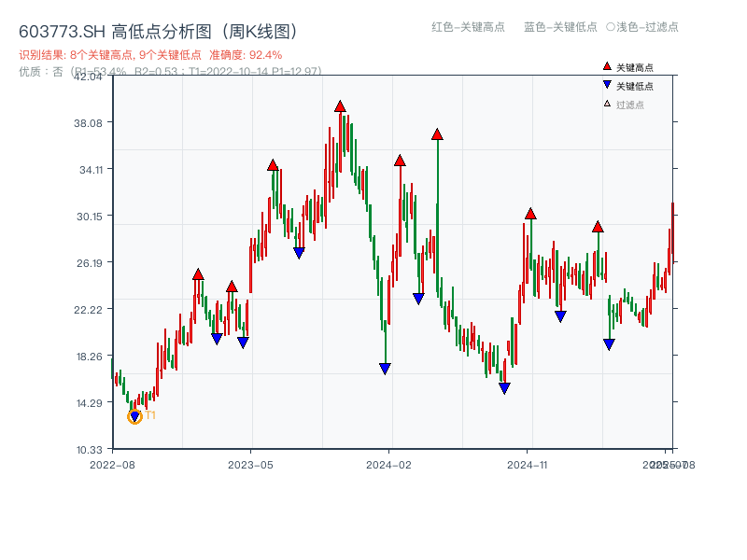
Task: Select the orange circle T1 marker
Action: [134, 415]
